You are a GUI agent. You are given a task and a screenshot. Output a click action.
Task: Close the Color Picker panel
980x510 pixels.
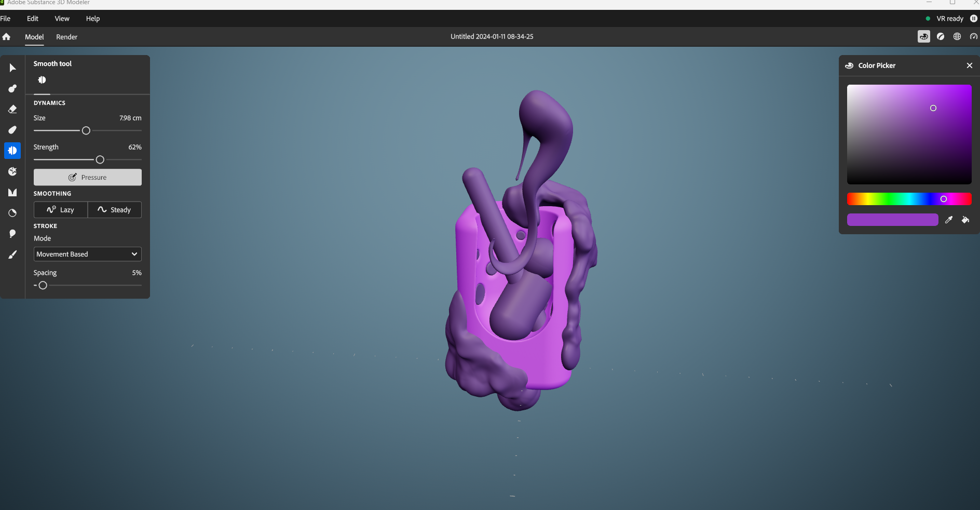(x=970, y=65)
